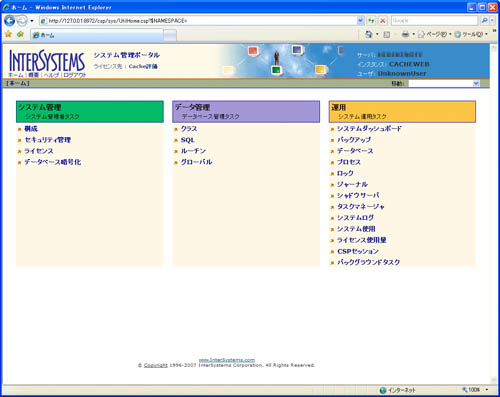This screenshot has width=500, height=397.
Task: Click the データ管理 purple header
Action: point(246,112)
